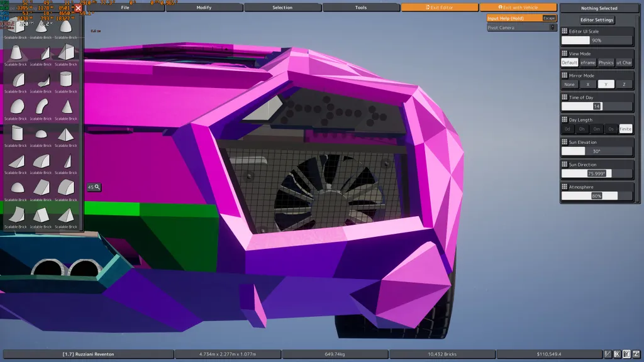The width and height of the screenshot is (644, 362).
Task: Set Mirror Mode to Y
Action: point(606,84)
